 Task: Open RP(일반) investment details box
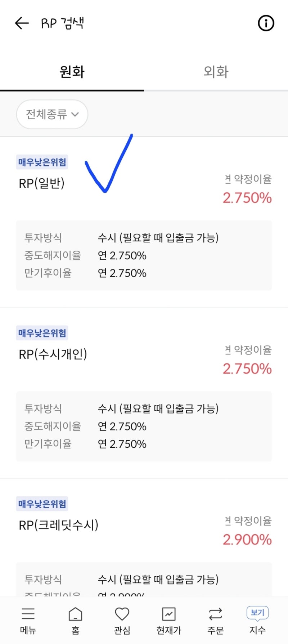(144, 255)
